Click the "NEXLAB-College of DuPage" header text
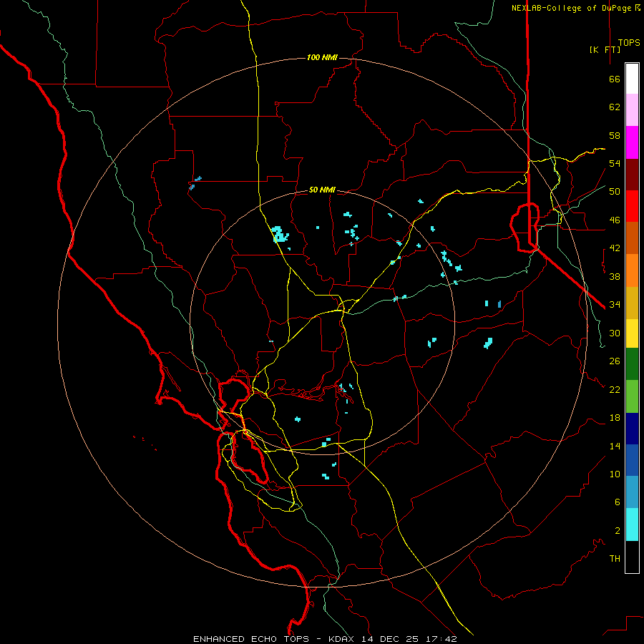Image resolution: width=644 pixels, height=644 pixels. 572,8
